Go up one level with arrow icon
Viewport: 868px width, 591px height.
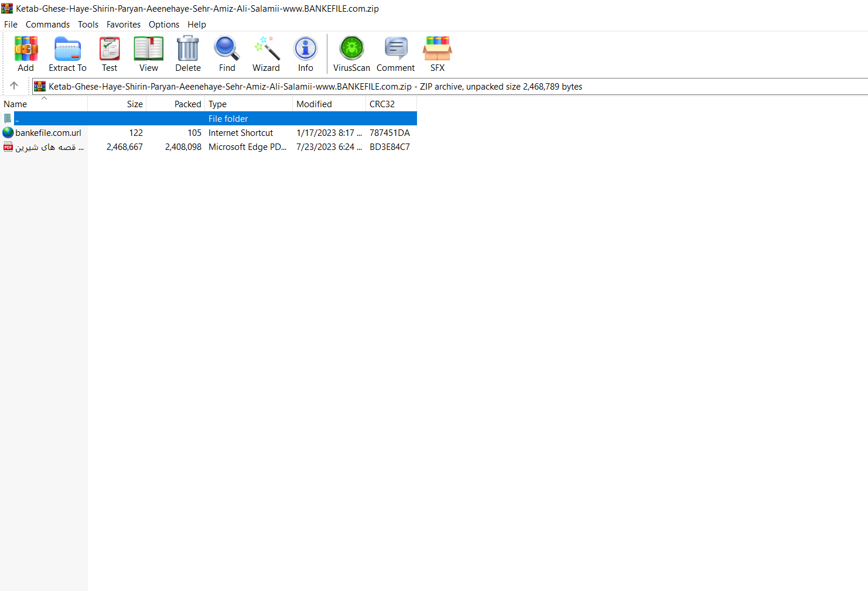[x=14, y=86]
